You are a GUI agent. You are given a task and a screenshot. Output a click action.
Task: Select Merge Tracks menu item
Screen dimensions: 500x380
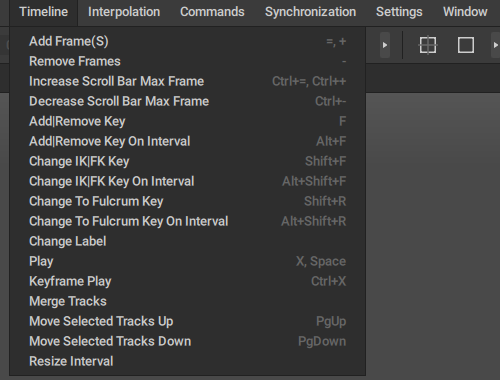click(188, 301)
